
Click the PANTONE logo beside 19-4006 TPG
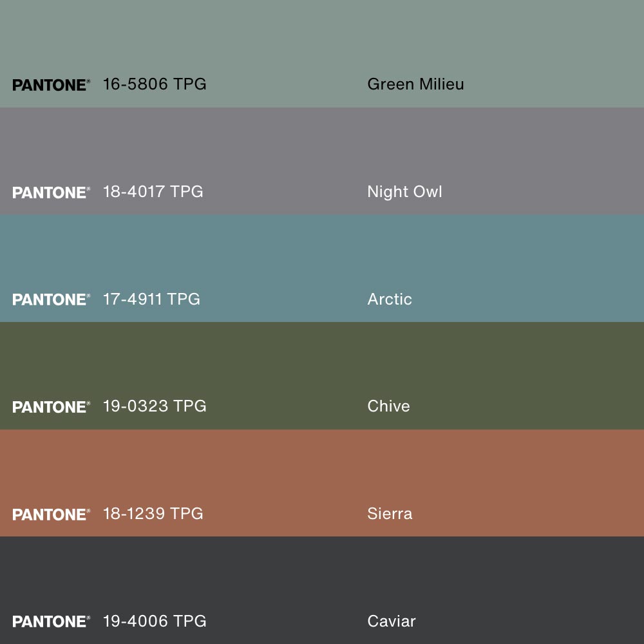pyautogui.click(x=51, y=621)
